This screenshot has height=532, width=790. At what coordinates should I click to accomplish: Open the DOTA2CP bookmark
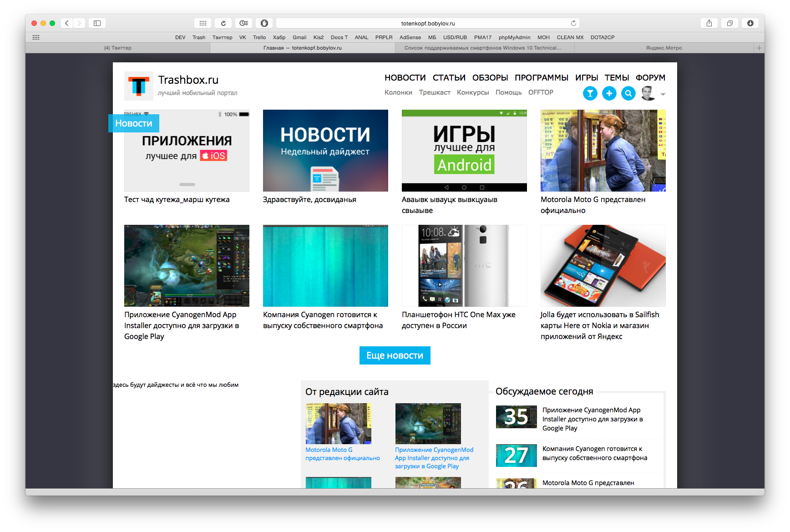603,37
